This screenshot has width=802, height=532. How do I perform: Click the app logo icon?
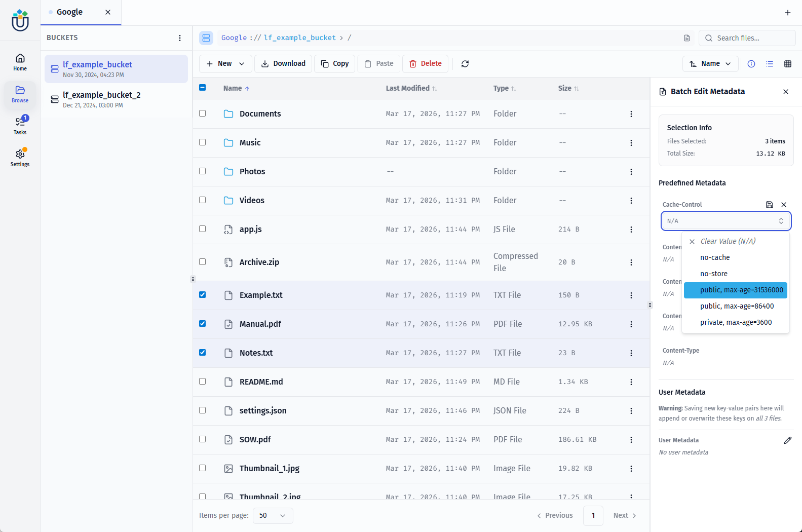tap(20, 20)
